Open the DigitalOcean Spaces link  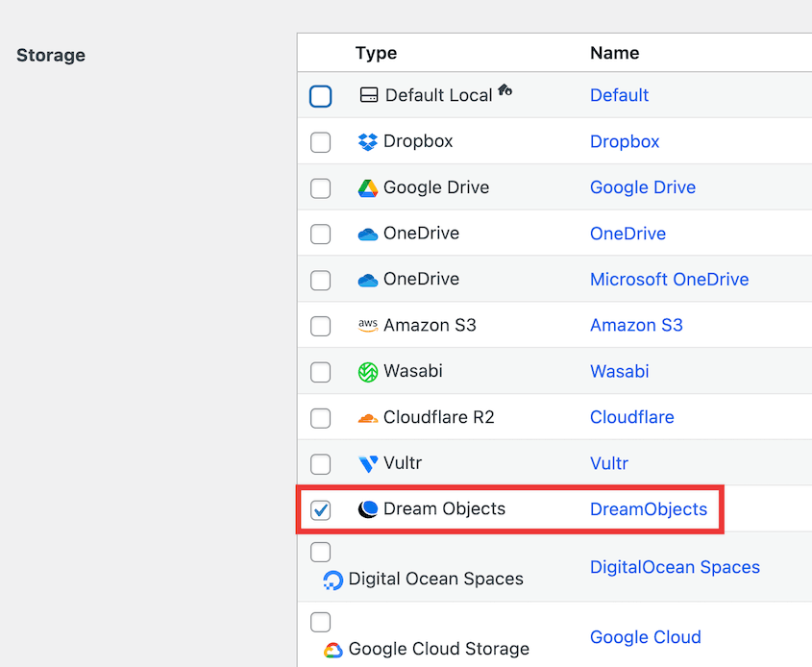(x=675, y=568)
